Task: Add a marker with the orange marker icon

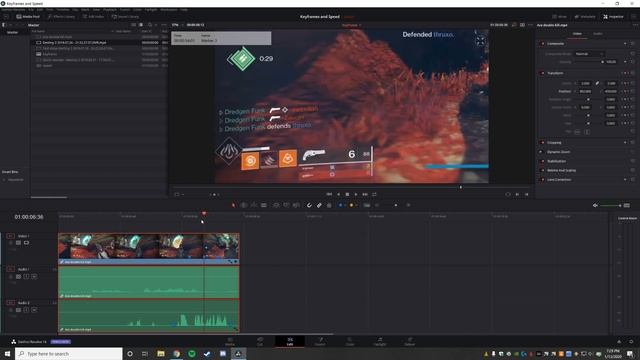Action: coord(351,205)
